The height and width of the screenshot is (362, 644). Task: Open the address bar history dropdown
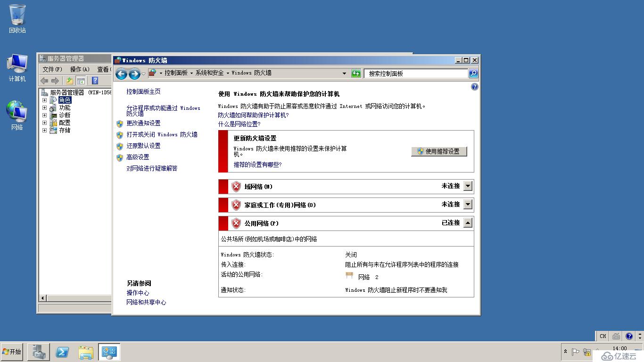344,74
